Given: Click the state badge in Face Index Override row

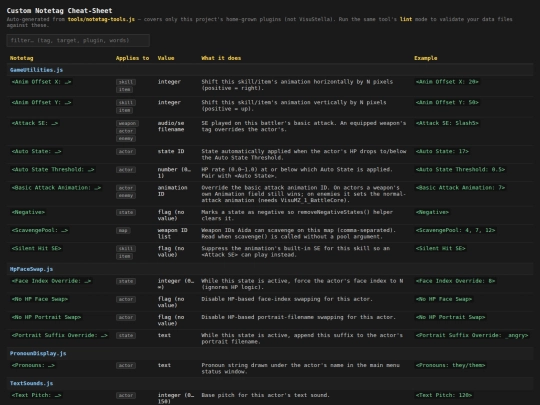Looking at the screenshot, I should [126, 281].
